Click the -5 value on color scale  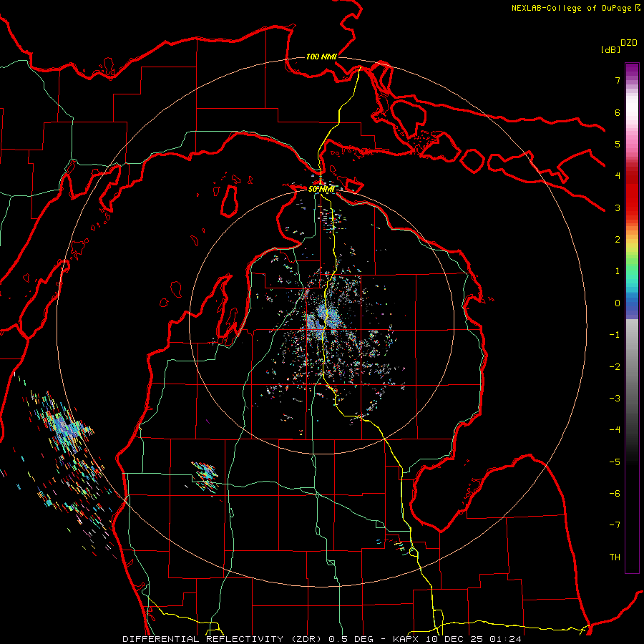pyautogui.click(x=615, y=462)
